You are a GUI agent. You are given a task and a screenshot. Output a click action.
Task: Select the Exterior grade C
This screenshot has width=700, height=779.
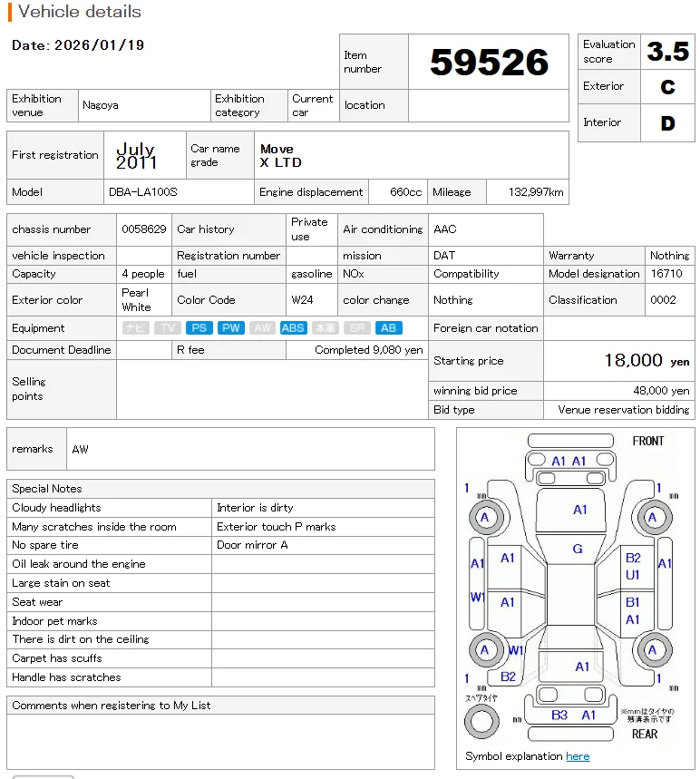click(x=667, y=87)
